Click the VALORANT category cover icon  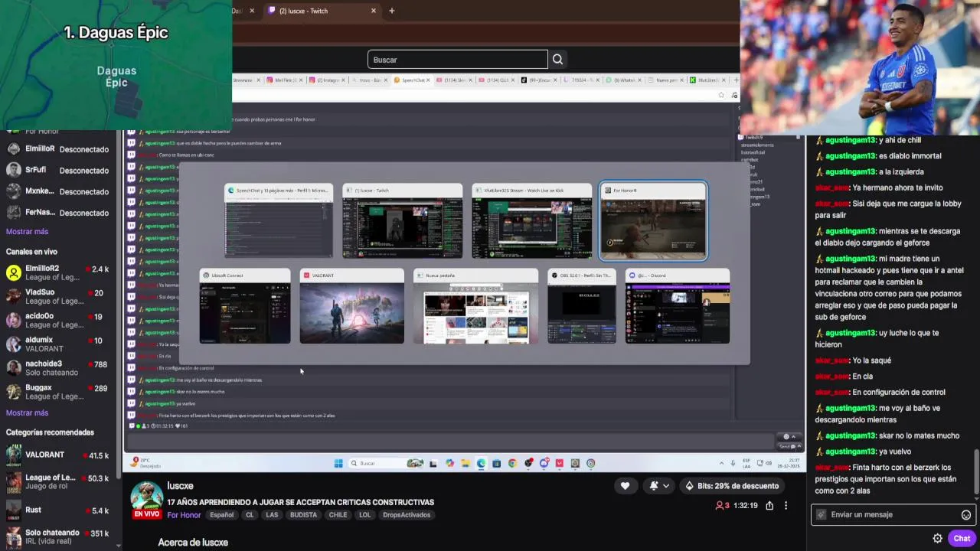[14, 457]
